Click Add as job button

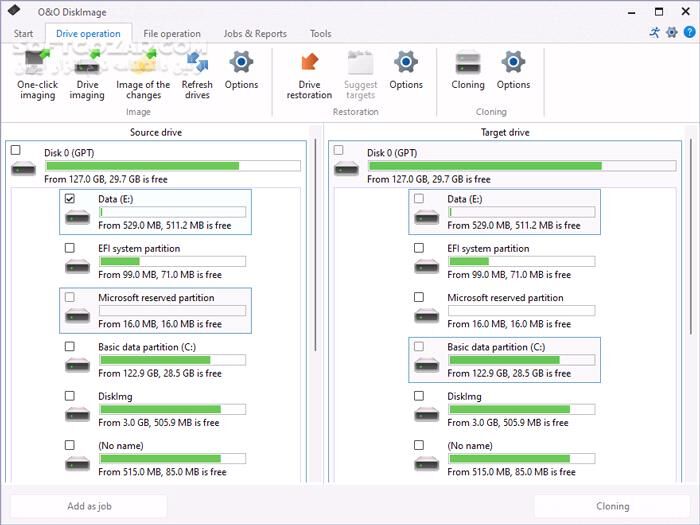click(89, 506)
